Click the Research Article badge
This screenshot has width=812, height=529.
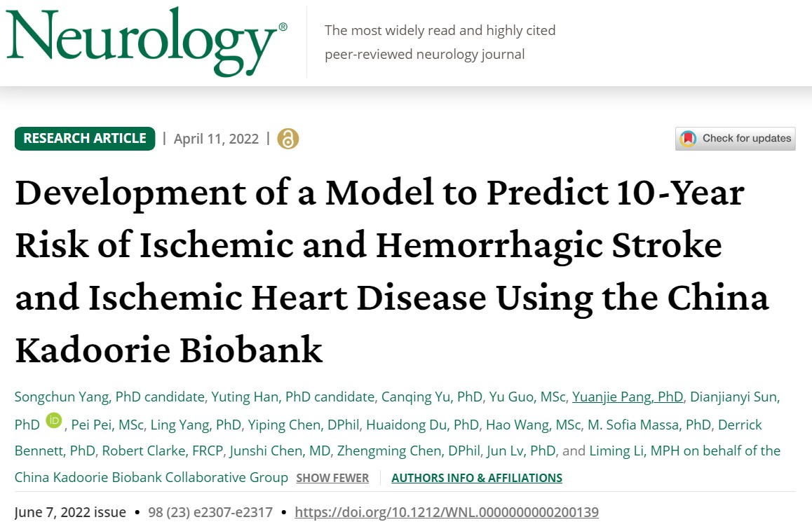tap(85, 139)
